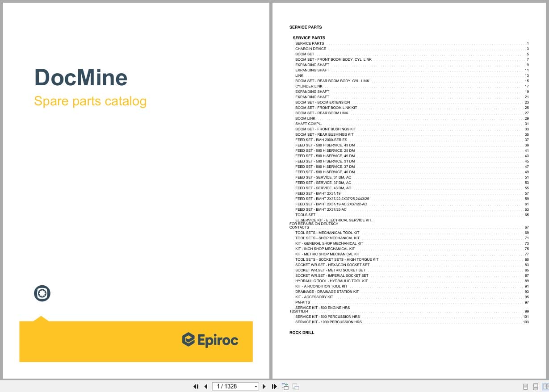Click BOOM SET - REAR BOOM LINK row
Image resolution: width=549 pixels, height=392 pixels.
click(412, 113)
